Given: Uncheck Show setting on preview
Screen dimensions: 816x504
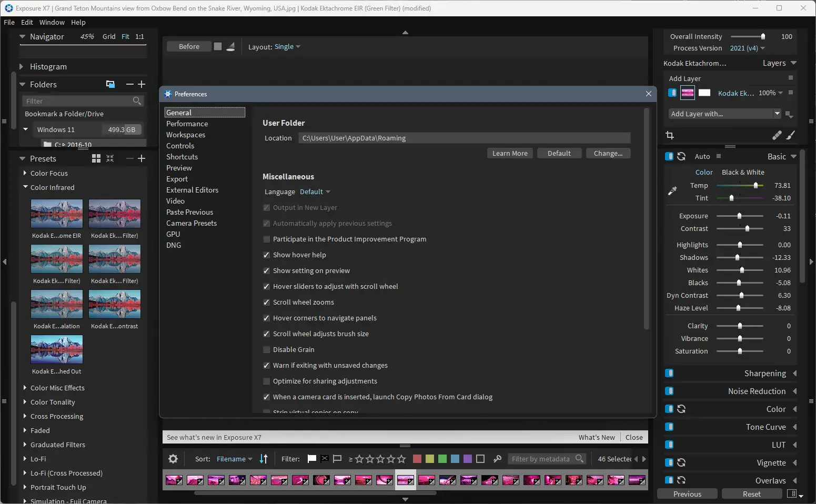Looking at the screenshot, I should click(x=266, y=270).
